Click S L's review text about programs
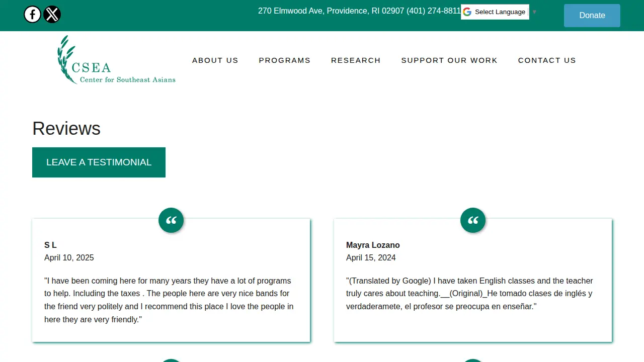The height and width of the screenshot is (362, 644). pos(170,300)
